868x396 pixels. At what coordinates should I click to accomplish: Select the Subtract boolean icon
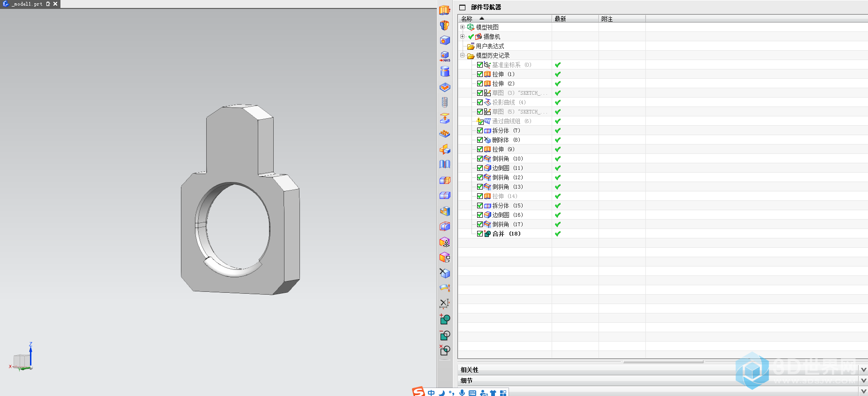click(445, 335)
